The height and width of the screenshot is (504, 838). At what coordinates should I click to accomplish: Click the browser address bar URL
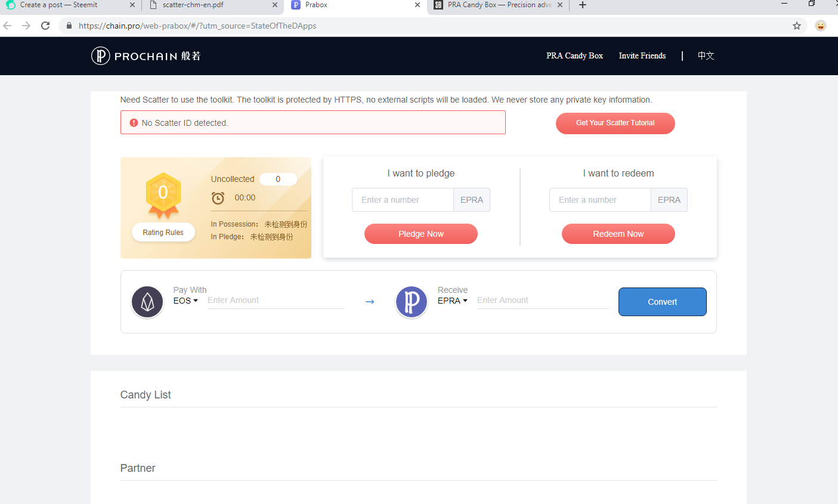coord(197,26)
